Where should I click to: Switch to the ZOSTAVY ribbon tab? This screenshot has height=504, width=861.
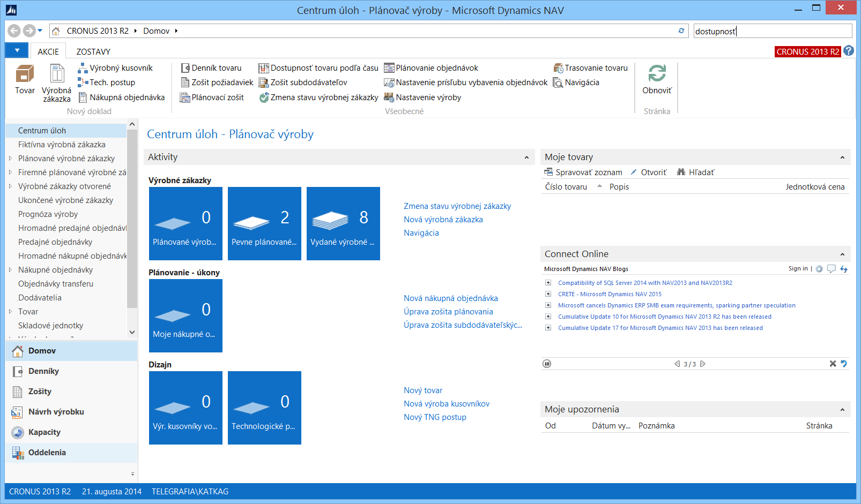click(93, 51)
